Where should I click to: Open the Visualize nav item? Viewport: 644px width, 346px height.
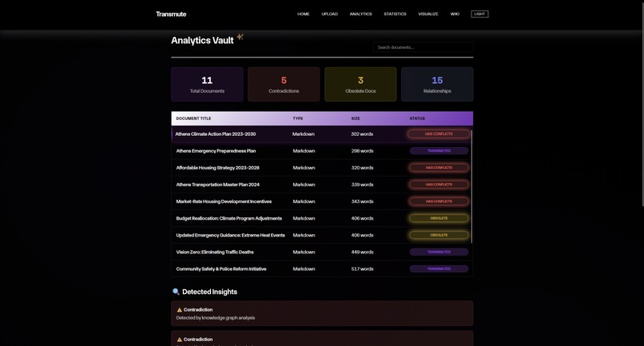click(x=428, y=14)
